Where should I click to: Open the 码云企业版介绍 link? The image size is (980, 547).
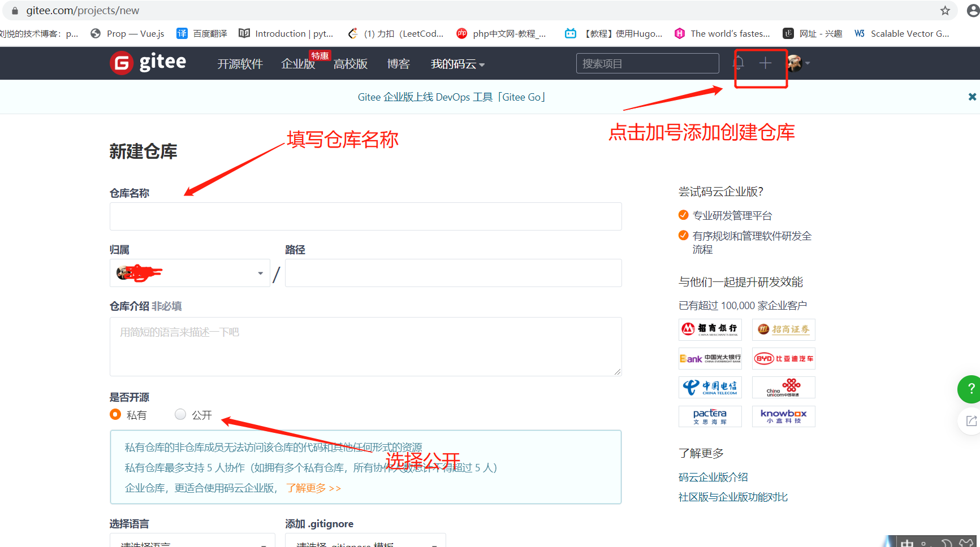713,476
